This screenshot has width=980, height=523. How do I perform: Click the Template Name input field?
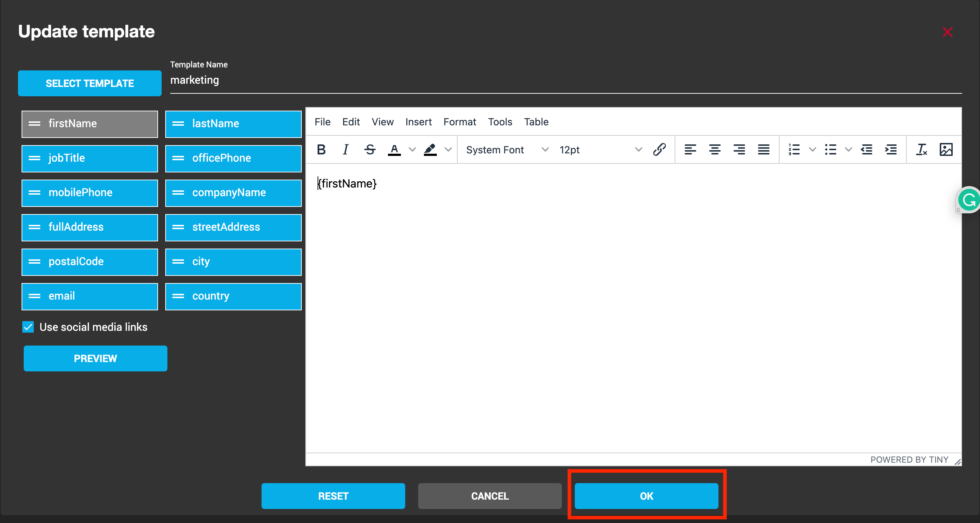coord(565,80)
